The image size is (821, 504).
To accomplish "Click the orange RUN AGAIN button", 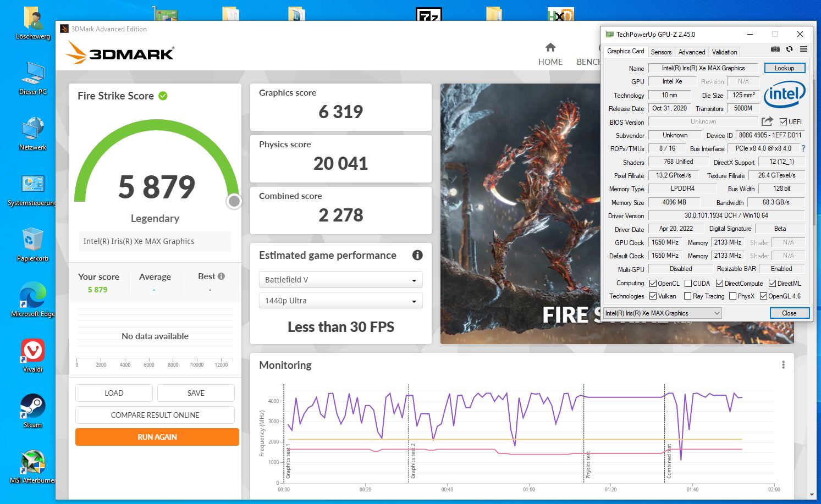I will (x=157, y=437).
